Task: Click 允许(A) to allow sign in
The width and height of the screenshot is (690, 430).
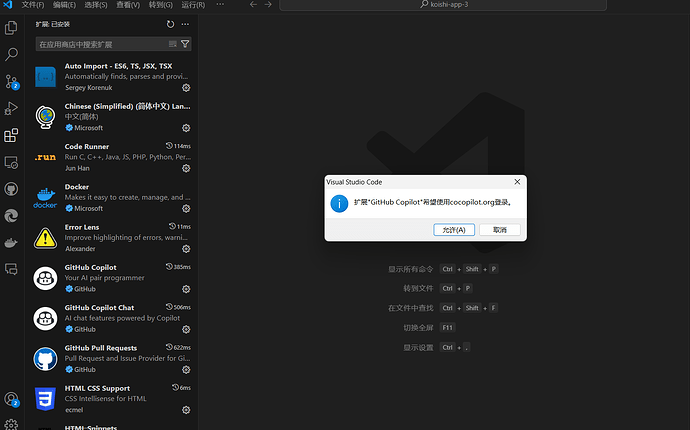Action: point(454,230)
